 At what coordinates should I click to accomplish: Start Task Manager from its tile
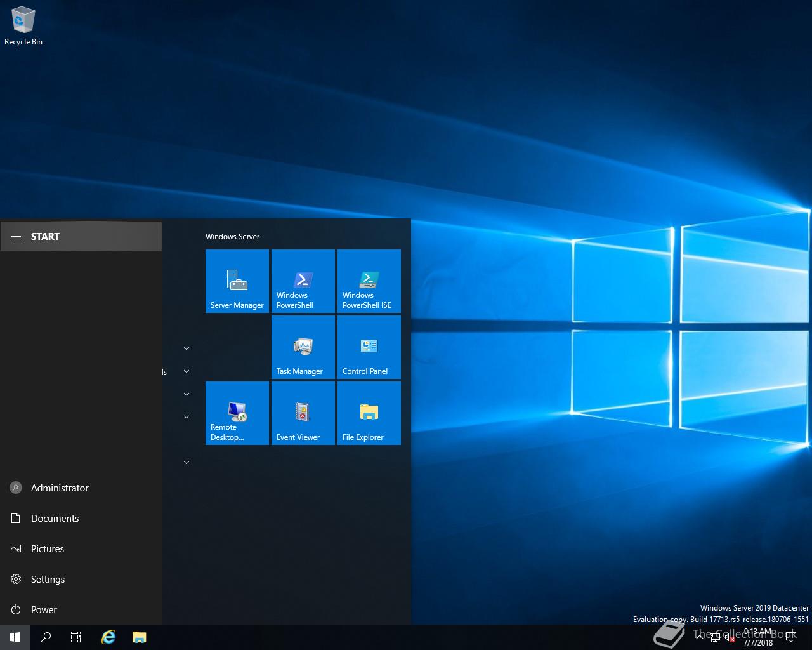coord(303,347)
